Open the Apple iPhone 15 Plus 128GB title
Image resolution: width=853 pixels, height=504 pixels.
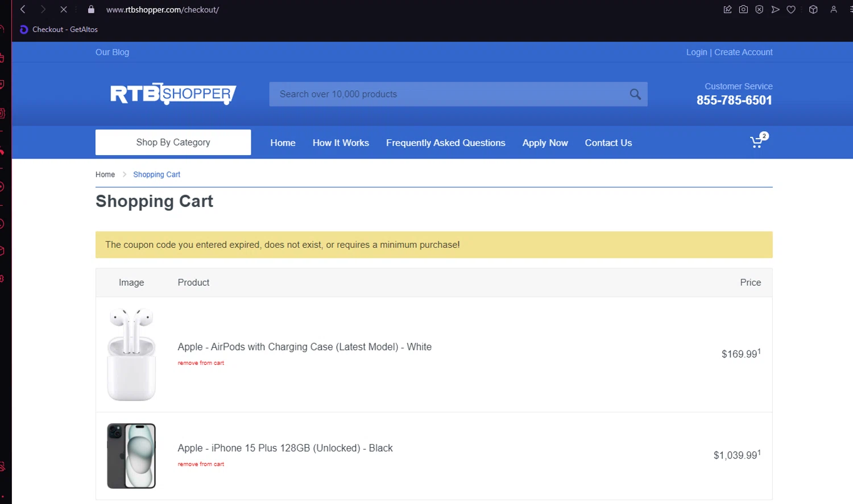(285, 448)
